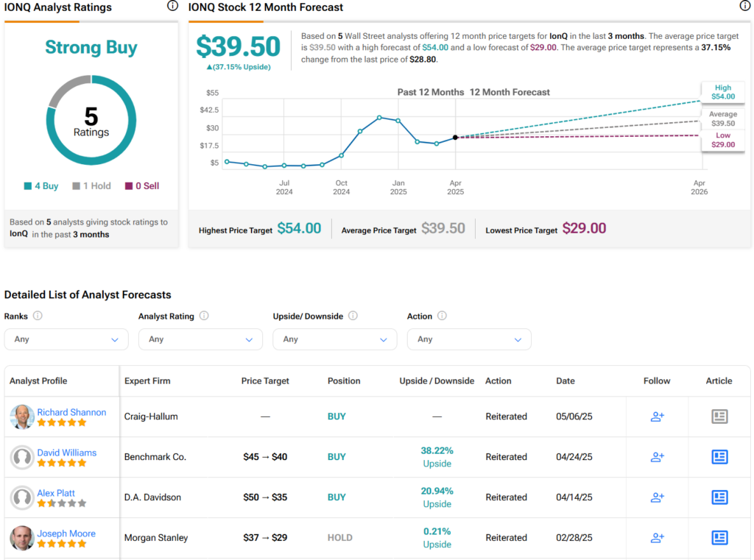Viewport: 754px width, 560px height.
Task: Follow analyst Joseph Moore
Action: pos(657,538)
